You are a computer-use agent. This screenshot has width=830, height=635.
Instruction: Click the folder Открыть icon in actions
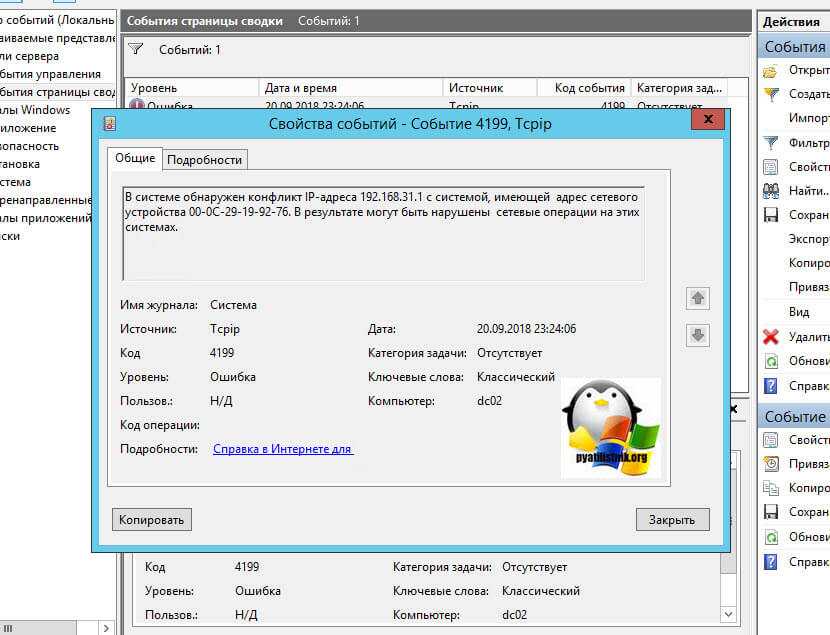[770, 71]
